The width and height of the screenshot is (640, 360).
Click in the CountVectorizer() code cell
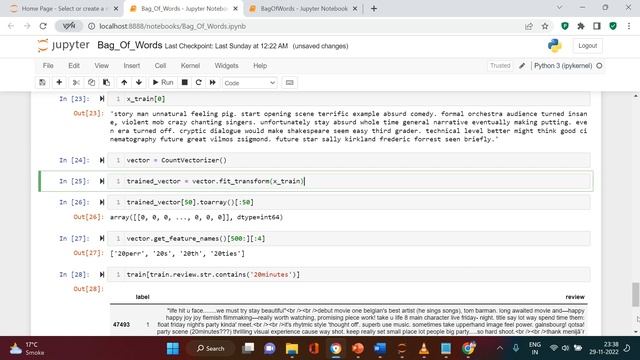click(349, 160)
